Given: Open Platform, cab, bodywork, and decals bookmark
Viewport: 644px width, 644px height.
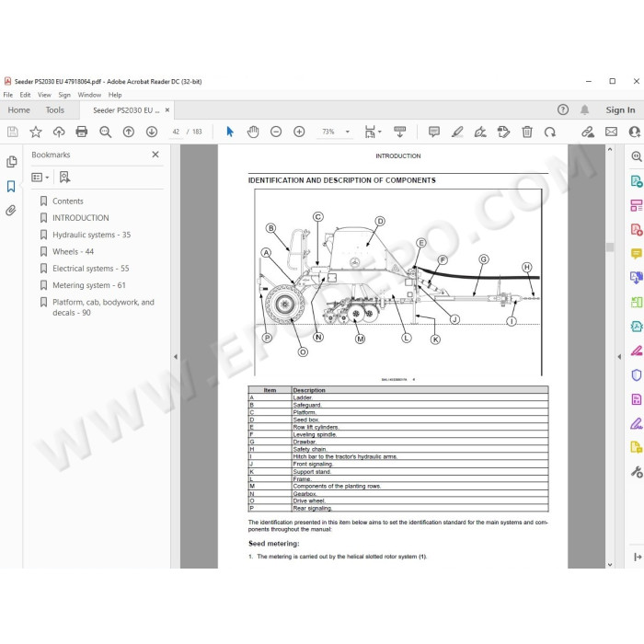Looking at the screenshot, I should pos(103,307).
